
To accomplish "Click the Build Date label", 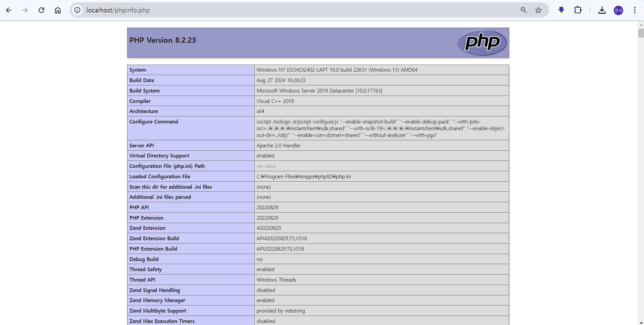I will [142, 80].
